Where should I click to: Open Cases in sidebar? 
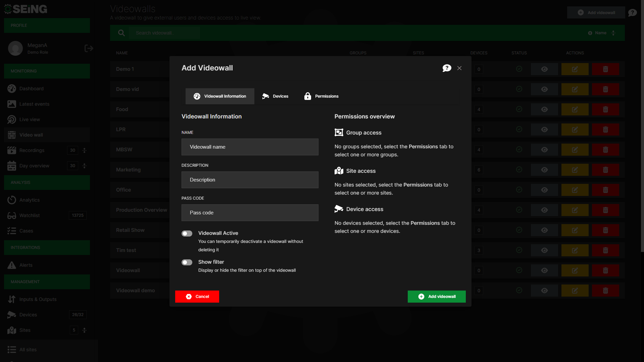[47, 231]
